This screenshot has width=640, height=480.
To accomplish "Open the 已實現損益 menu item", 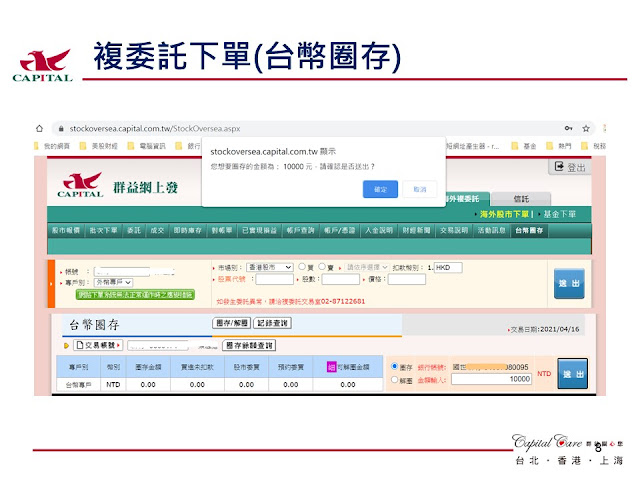I will coord(260,231).
